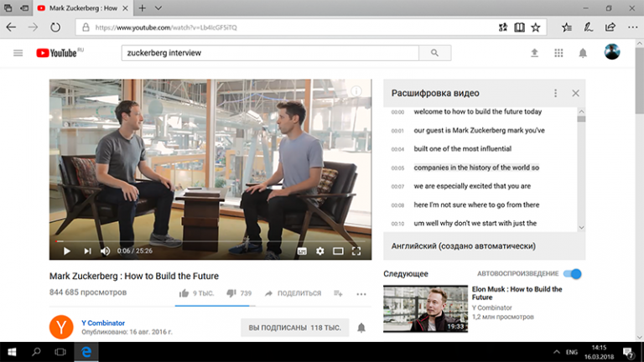Viewport: 644px width, 362px height.
Task: Toggle theater mode in the player
Action: click(x=338, y=251)
